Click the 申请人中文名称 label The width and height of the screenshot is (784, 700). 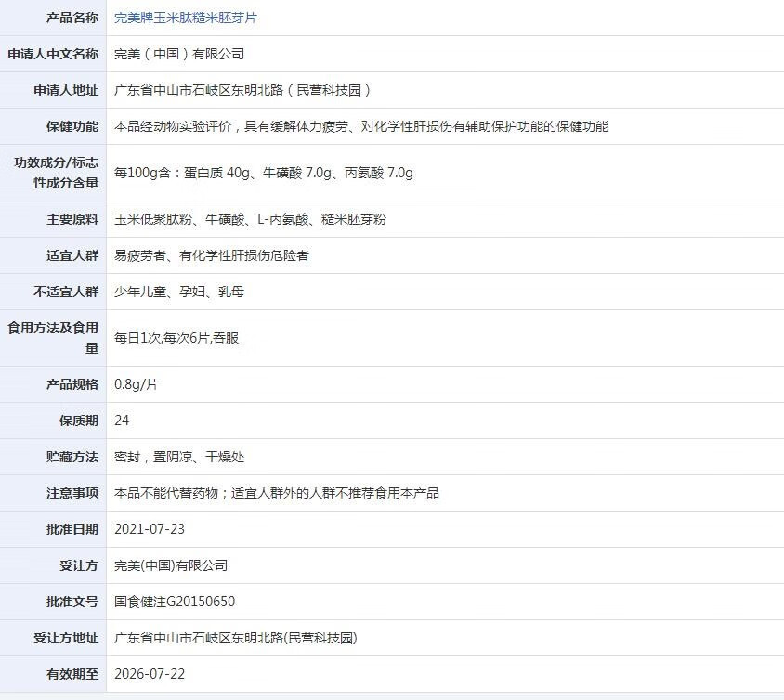53,54
